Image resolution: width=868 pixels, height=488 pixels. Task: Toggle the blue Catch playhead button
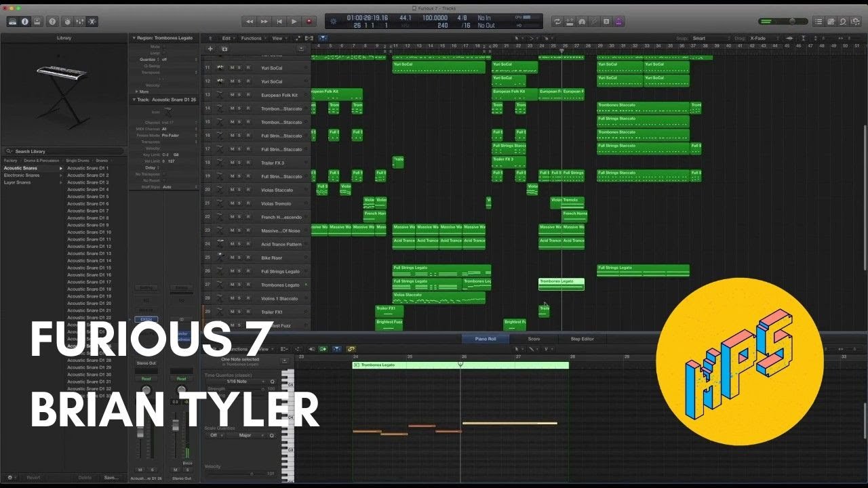(323, 39)
